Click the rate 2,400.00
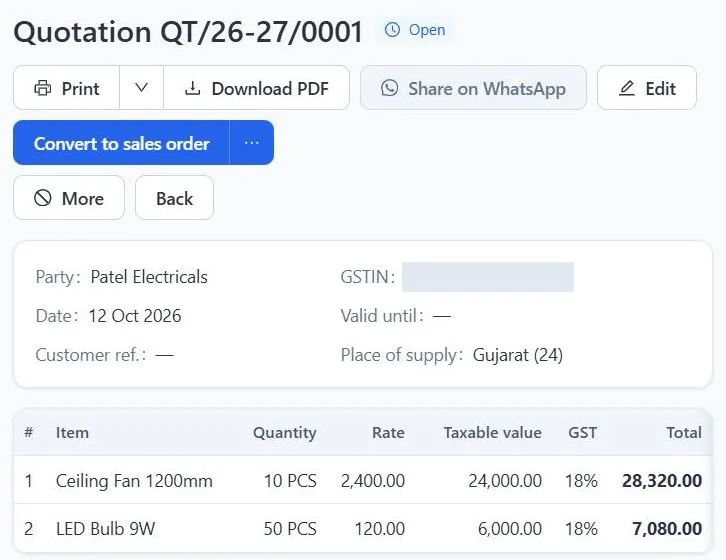 pyautogui.click(x=373, y=481)
